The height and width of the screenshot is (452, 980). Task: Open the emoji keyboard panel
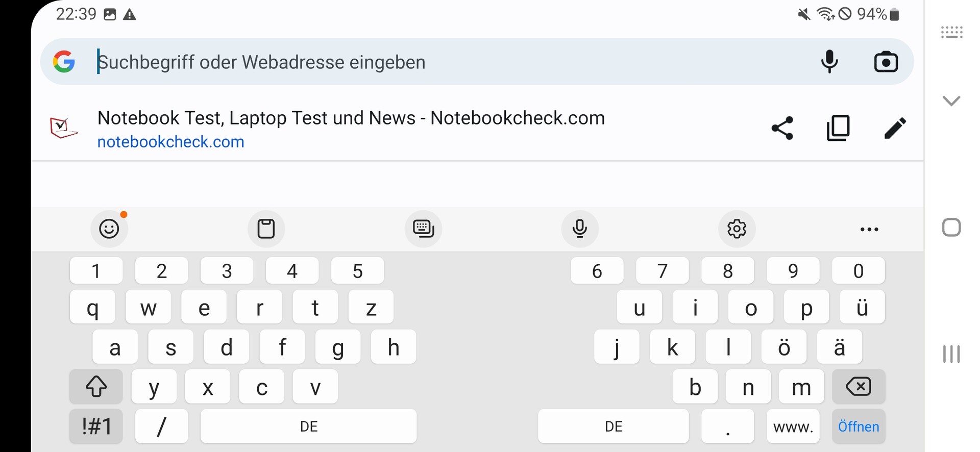coord(109,229)
